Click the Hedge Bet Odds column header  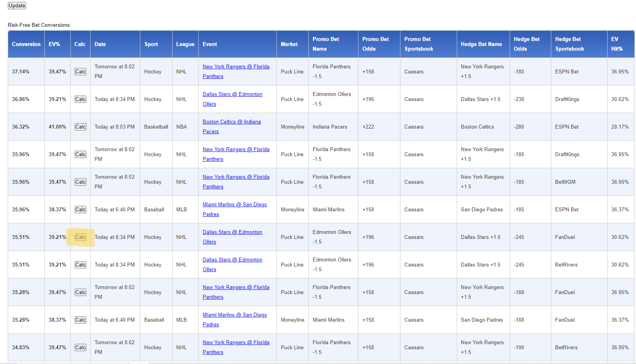(530, 44)
